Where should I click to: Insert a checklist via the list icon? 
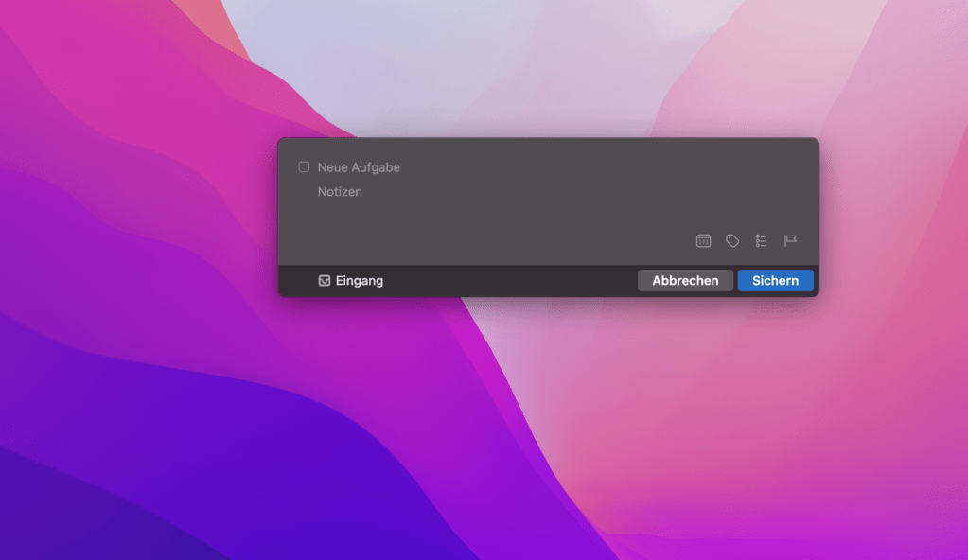click(761, 241)
